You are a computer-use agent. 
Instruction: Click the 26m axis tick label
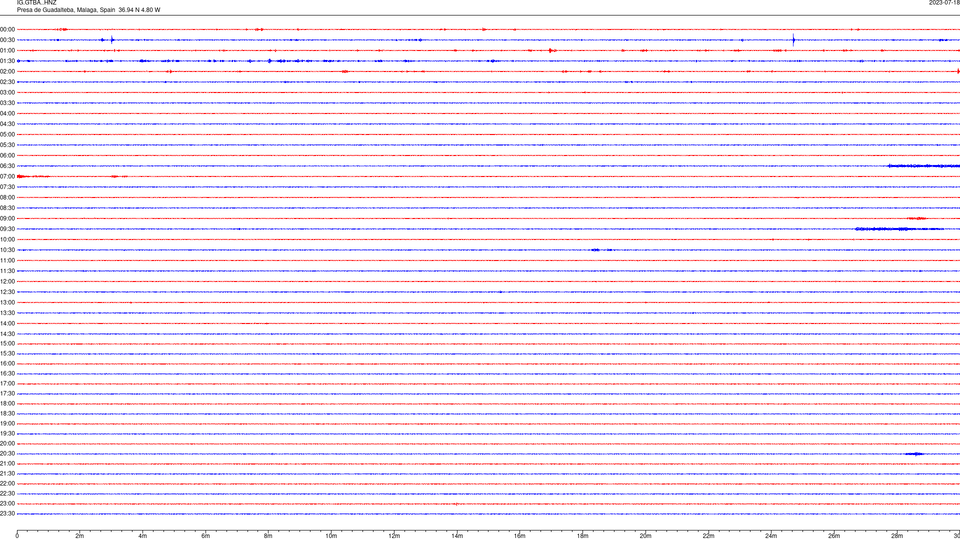click(834, 536)
